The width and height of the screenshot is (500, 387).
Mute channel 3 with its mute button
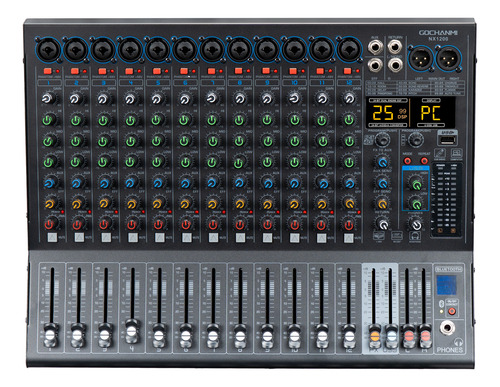106,237
